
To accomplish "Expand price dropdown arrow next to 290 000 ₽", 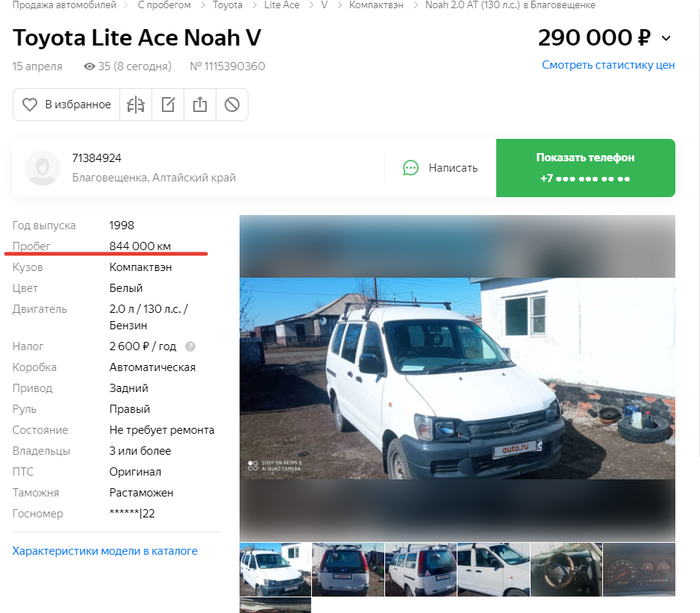I will pos(666,38).
